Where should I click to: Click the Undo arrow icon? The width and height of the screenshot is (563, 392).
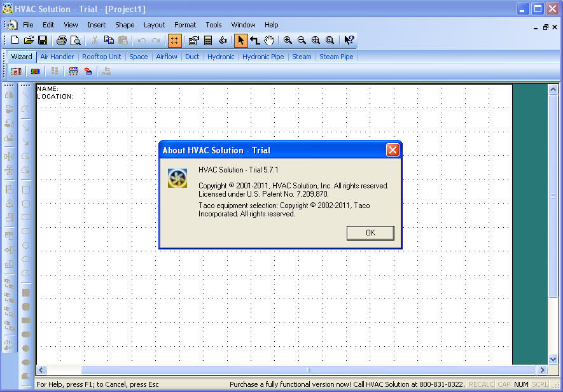click(x=141, y=40)
